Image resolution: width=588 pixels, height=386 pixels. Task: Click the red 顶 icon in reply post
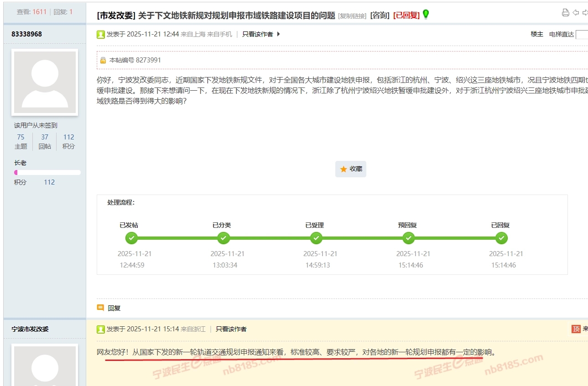(x=576, y=329)
